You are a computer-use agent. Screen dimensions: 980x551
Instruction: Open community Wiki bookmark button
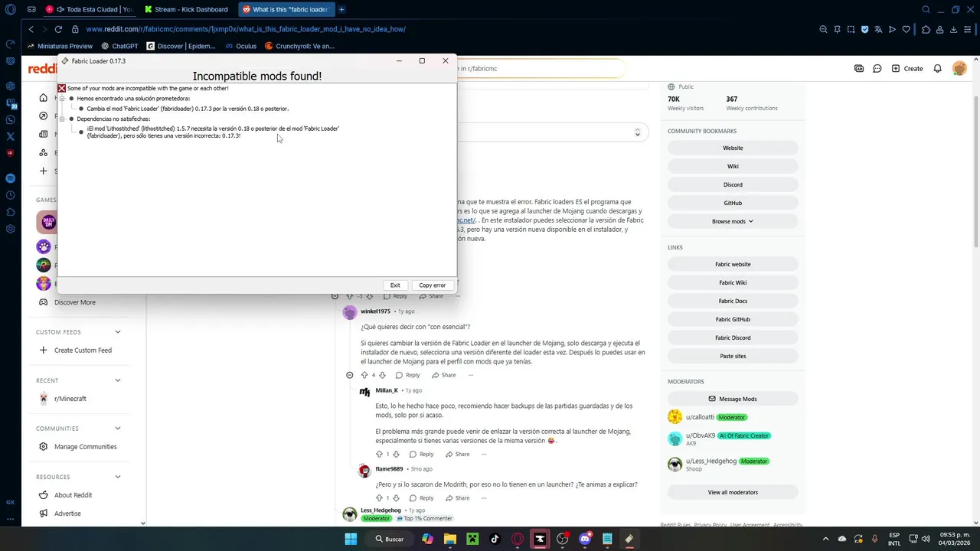733,166
